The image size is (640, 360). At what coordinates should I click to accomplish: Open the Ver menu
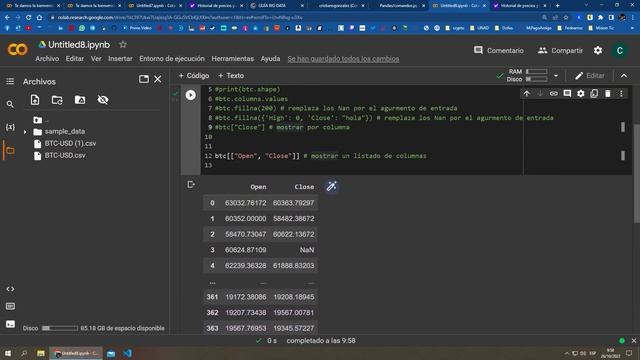tap(96, 59)
